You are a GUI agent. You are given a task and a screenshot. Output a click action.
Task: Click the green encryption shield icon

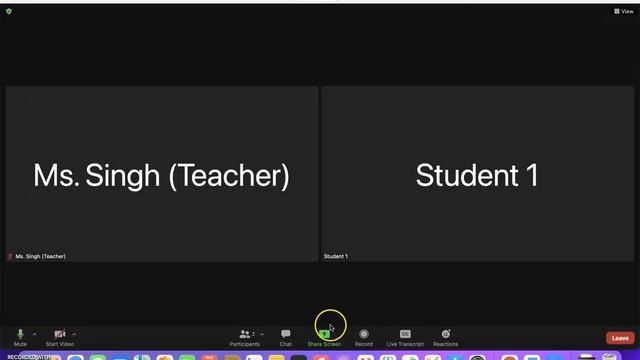tap(9, 11)
